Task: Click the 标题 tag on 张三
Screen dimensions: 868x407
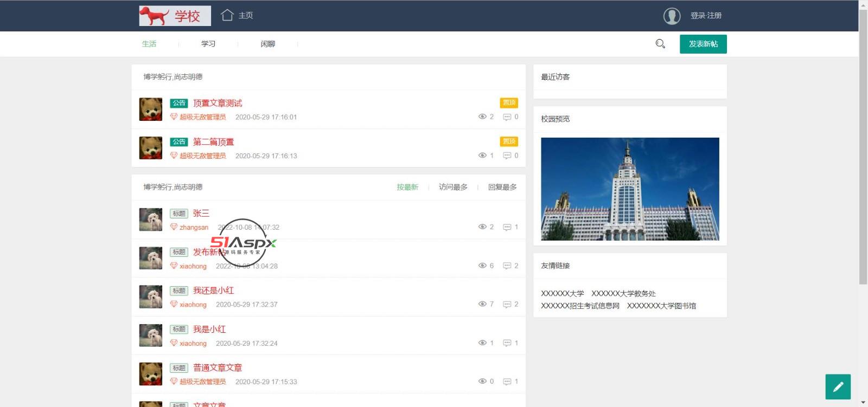Action: tap(179, 214)
